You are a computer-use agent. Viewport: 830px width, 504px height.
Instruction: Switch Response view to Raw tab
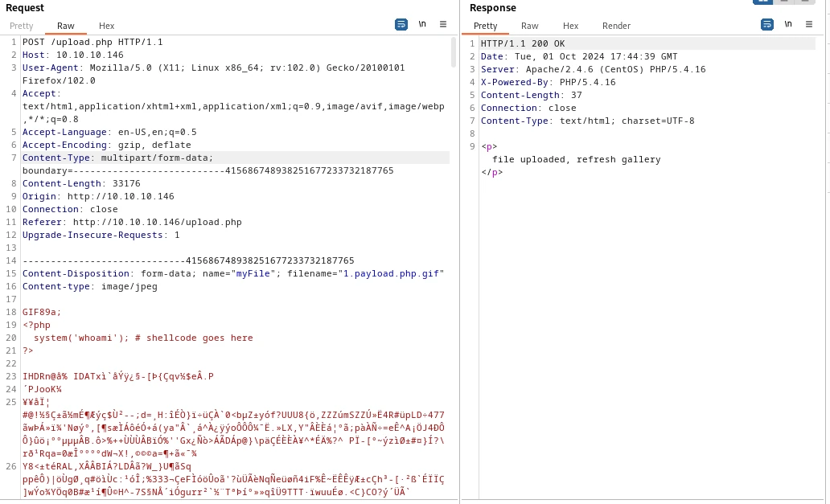(x=529, y=26)
